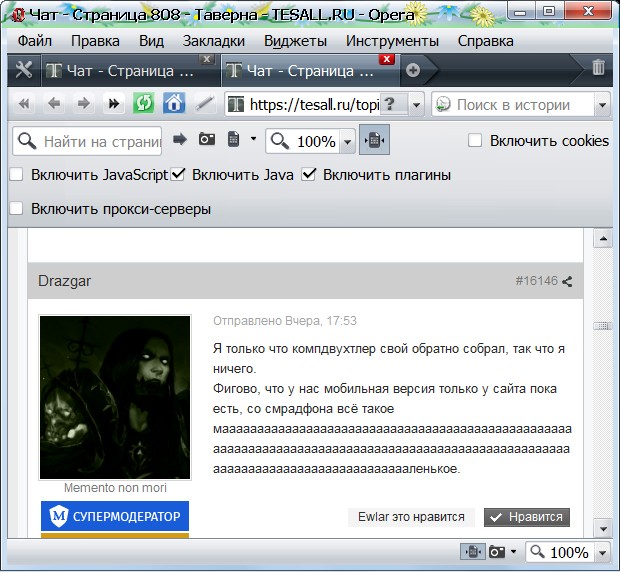The height and width of the screenshot is (572, 620).
Task: Open the search field dropdown
Action: [602, 105]
